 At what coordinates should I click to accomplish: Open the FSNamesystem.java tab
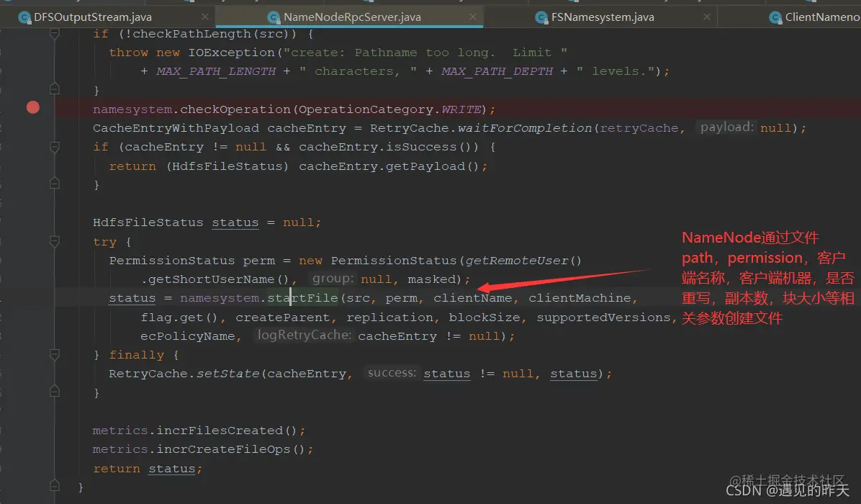[603, 17]
